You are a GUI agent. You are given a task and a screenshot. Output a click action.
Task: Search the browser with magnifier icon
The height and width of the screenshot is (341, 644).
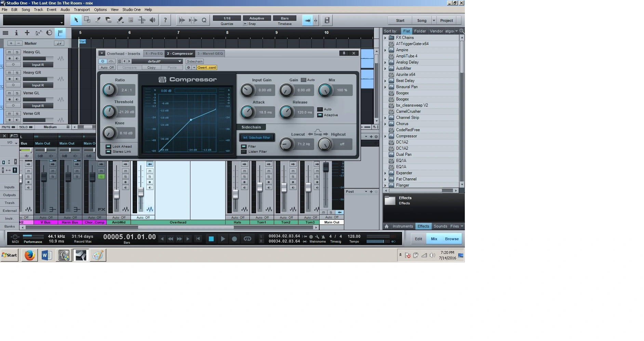coord(462,31)
